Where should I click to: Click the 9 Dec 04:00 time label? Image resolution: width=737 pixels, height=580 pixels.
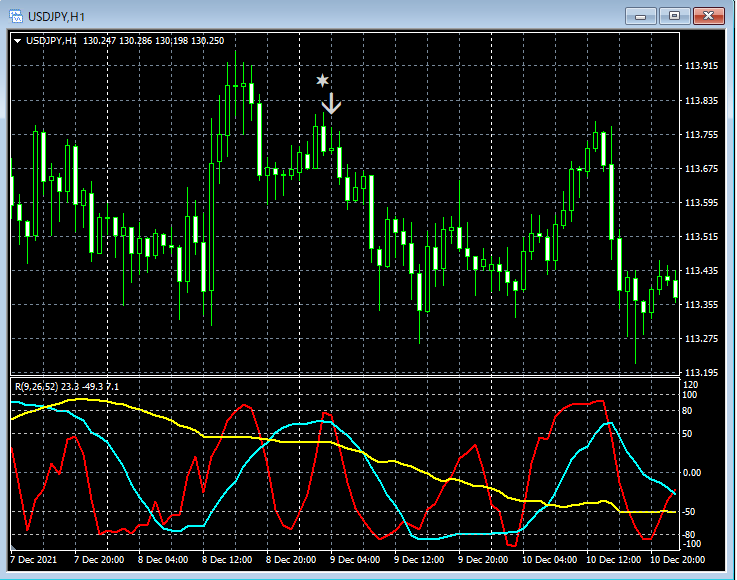(x=355, y=560)
